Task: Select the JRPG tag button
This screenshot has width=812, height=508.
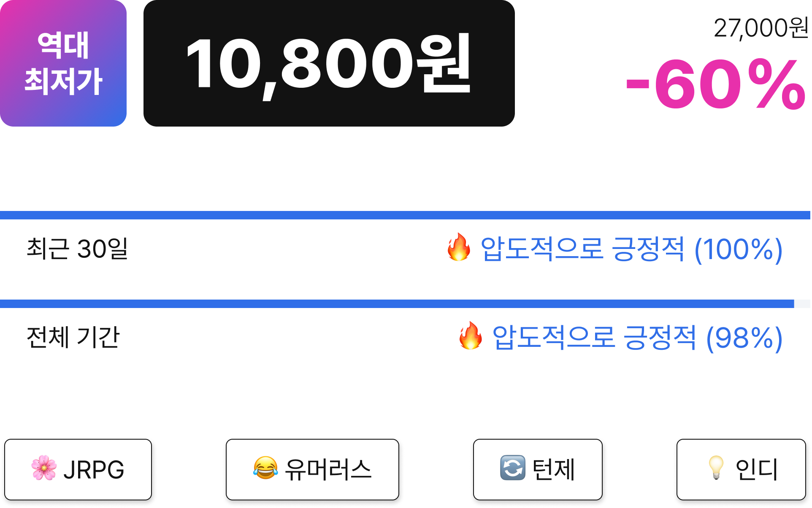Action: 78,470
